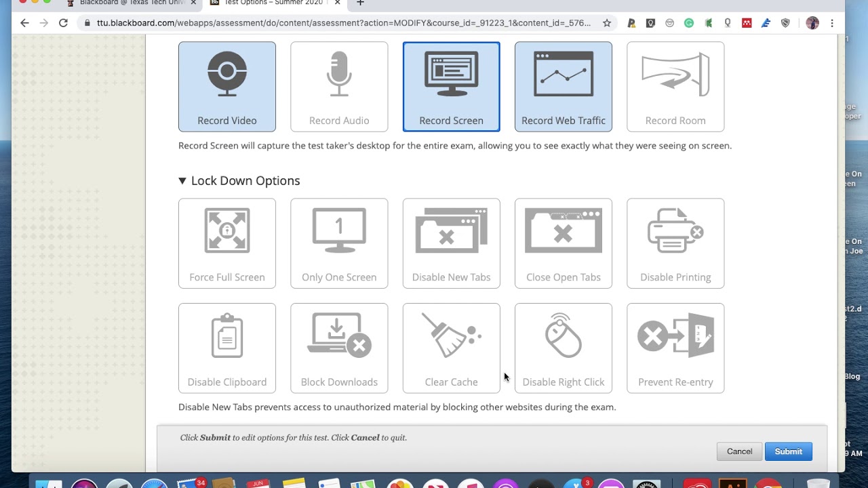The height and width of the screenshot is (488, 868).
Task: Bookmark this page with the star icon
Action: pyautogui.click(x=607, y=23)
